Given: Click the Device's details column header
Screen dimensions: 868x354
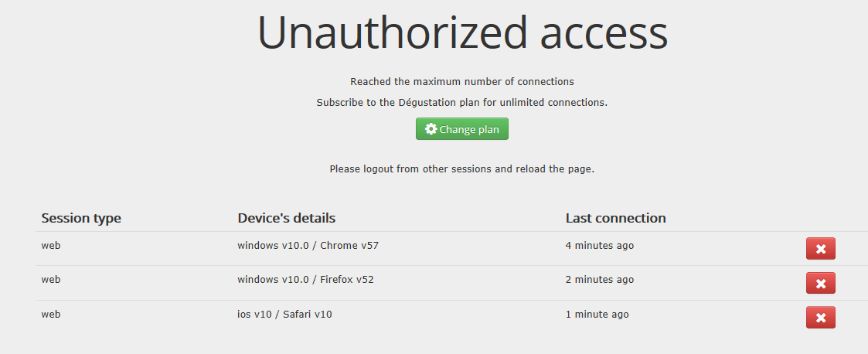Looking at the screenshot, I should pyautogui.click(x=287, y=218).
